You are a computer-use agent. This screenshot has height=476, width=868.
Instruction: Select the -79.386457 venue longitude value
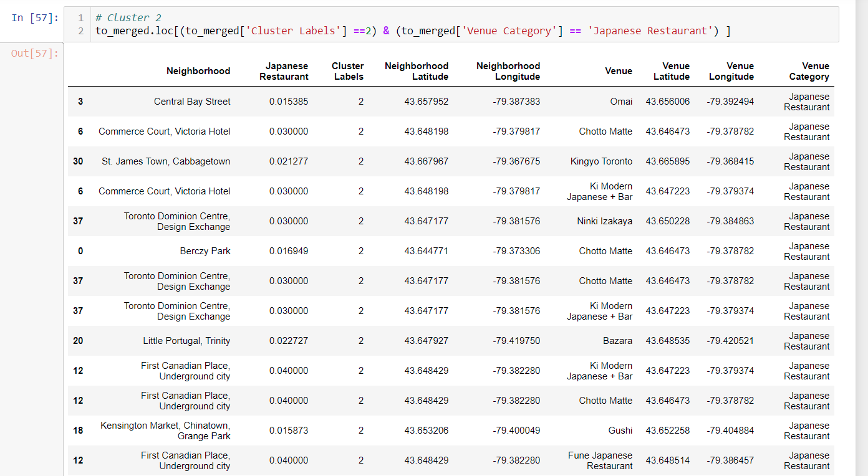730,460
